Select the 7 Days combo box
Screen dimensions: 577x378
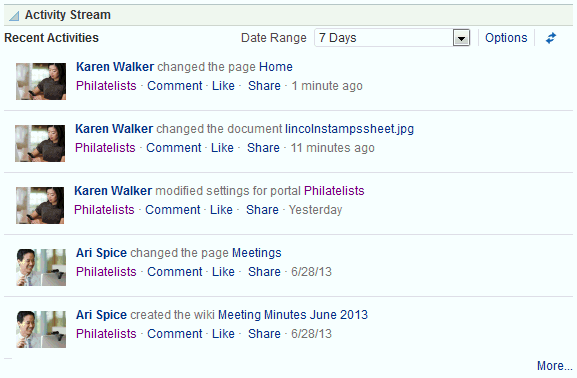coord(392,38)
